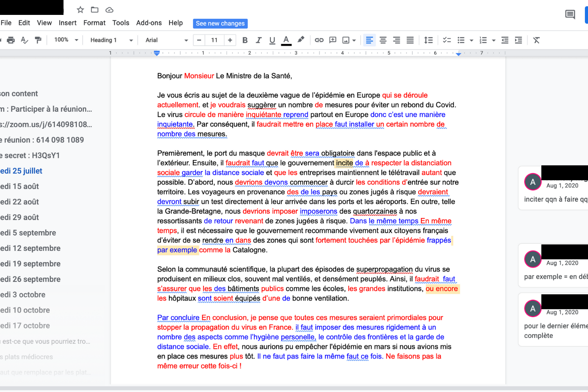
Task: Expand image insert options arrow
Action: click(354, 40)
